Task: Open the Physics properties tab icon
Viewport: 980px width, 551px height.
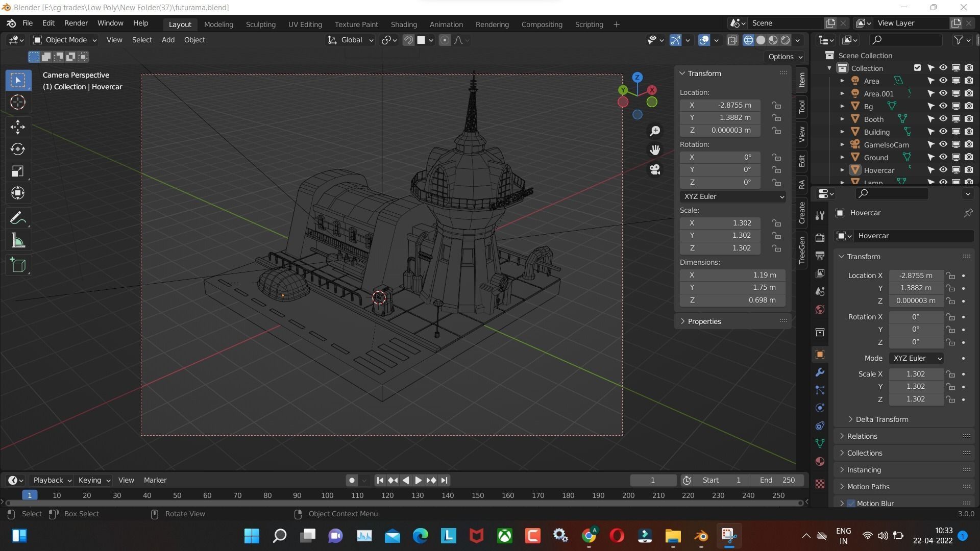Action: 820,408
